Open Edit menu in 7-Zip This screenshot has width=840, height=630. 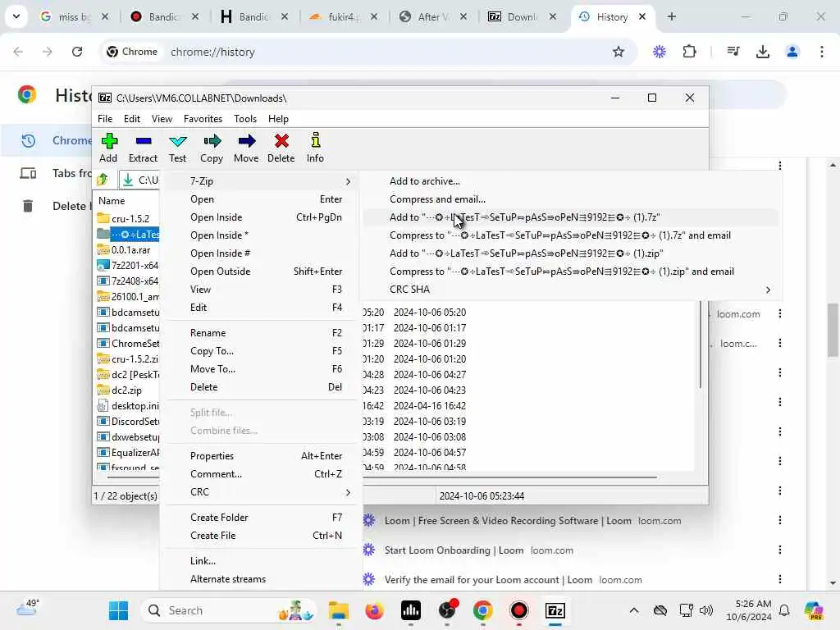[132, 119]
